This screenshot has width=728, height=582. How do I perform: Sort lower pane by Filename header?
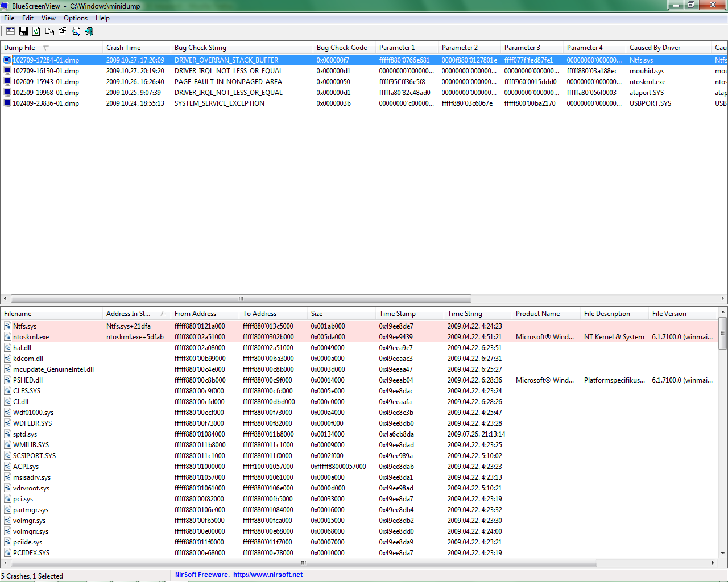click(x=51, y=314)
